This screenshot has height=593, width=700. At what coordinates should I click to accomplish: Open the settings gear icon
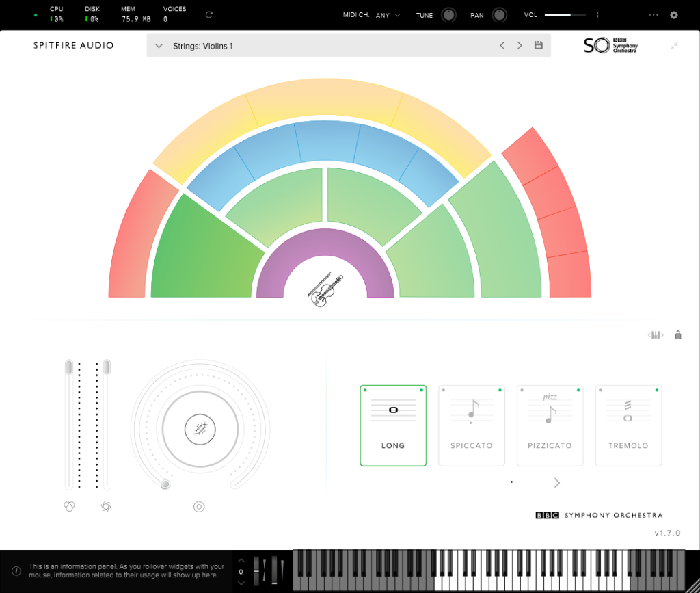point(674,15)
